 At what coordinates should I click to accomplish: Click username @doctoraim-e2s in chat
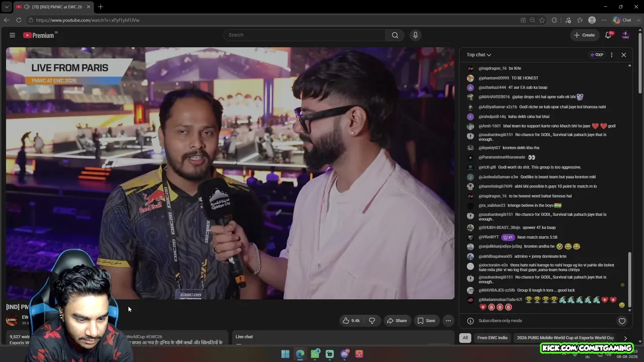coord(493,265)
